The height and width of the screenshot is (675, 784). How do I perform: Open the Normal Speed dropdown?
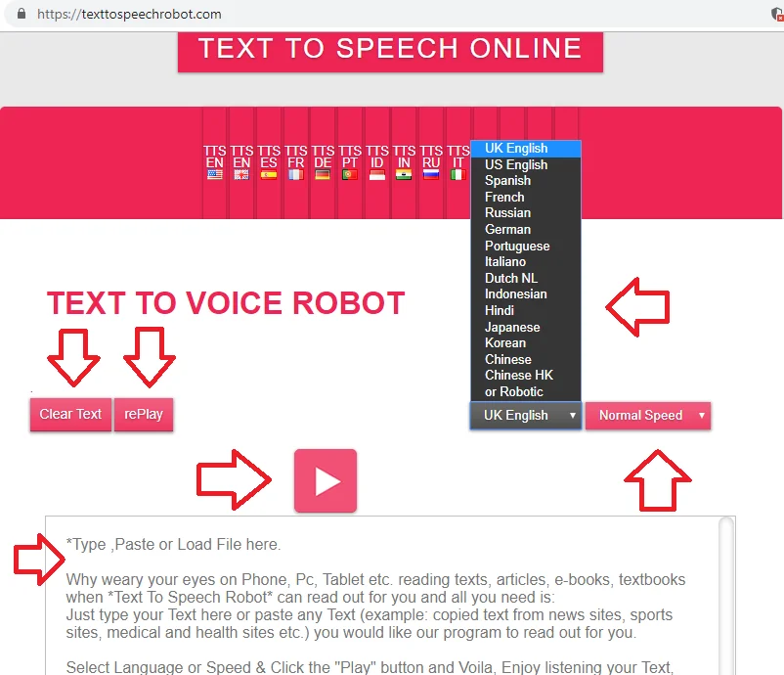click(648, 416)
